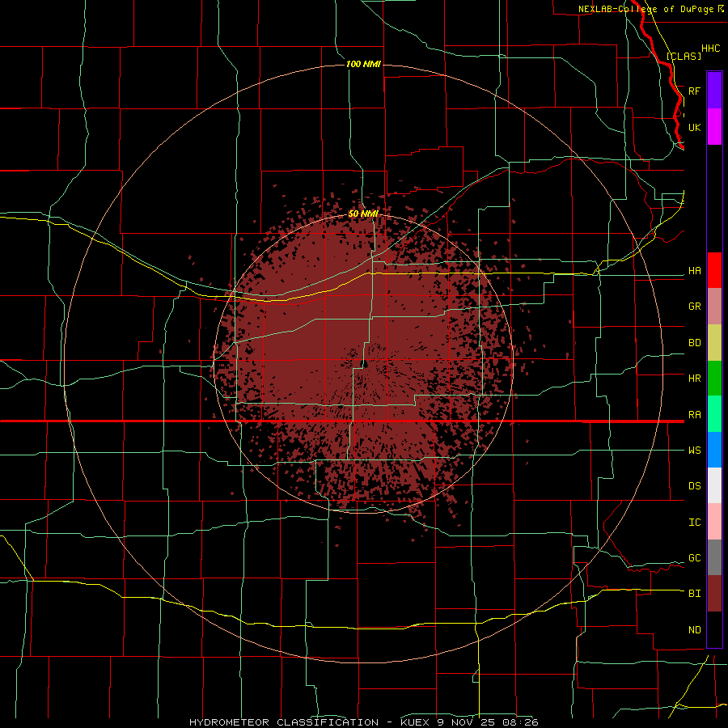Click the RF purple legend swatch

click(714, 90)
